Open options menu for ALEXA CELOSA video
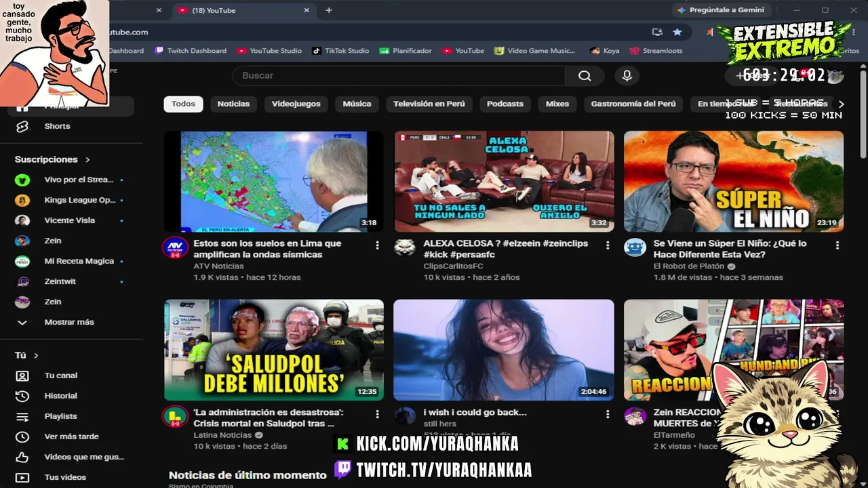Image resolution: width=868 pixels, height=488 pixels. (608, 245)
